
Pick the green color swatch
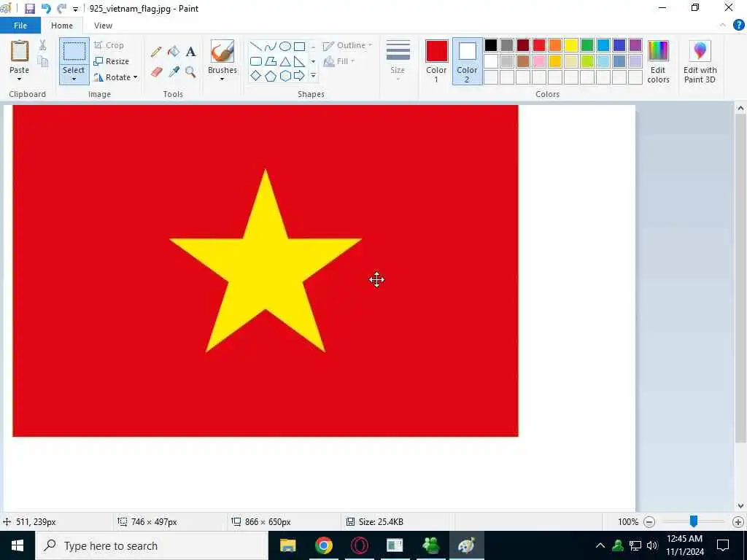(x=587, y=45)
